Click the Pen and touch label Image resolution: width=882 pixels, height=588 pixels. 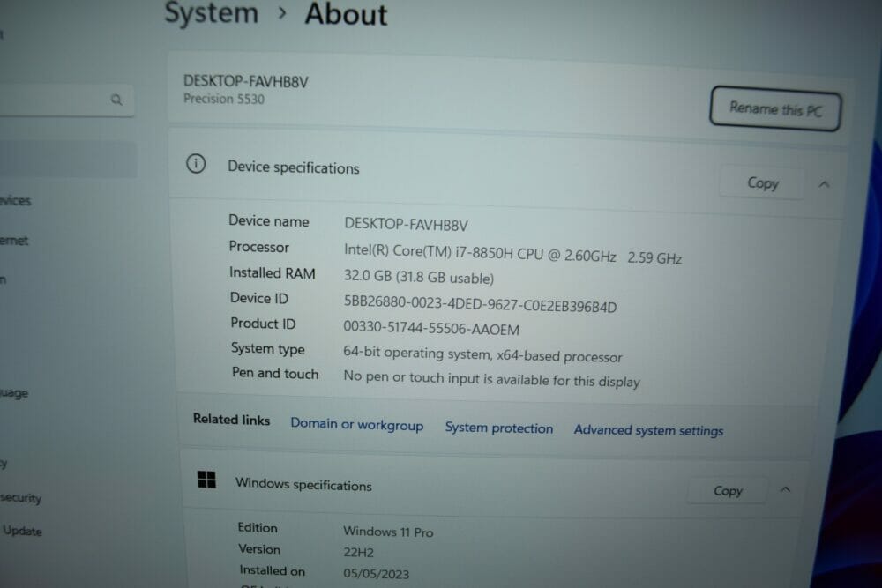coord(275,373)
